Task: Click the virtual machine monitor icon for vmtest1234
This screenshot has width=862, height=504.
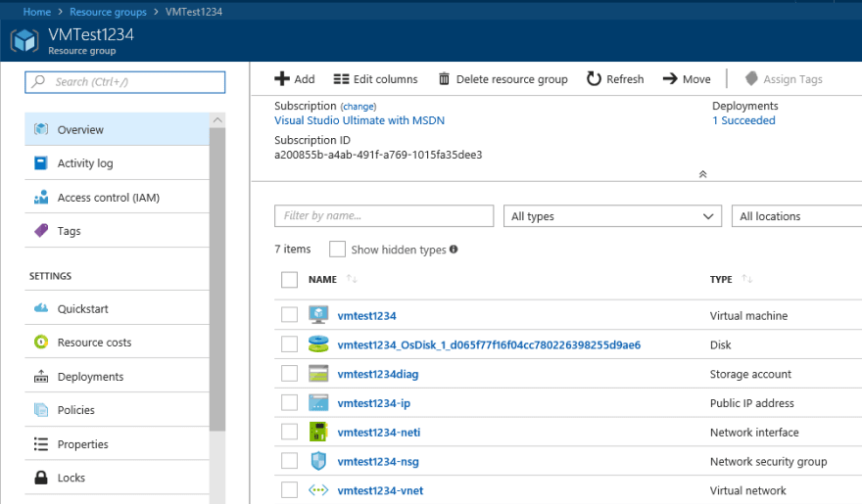Action: click(x=318, y=314)
